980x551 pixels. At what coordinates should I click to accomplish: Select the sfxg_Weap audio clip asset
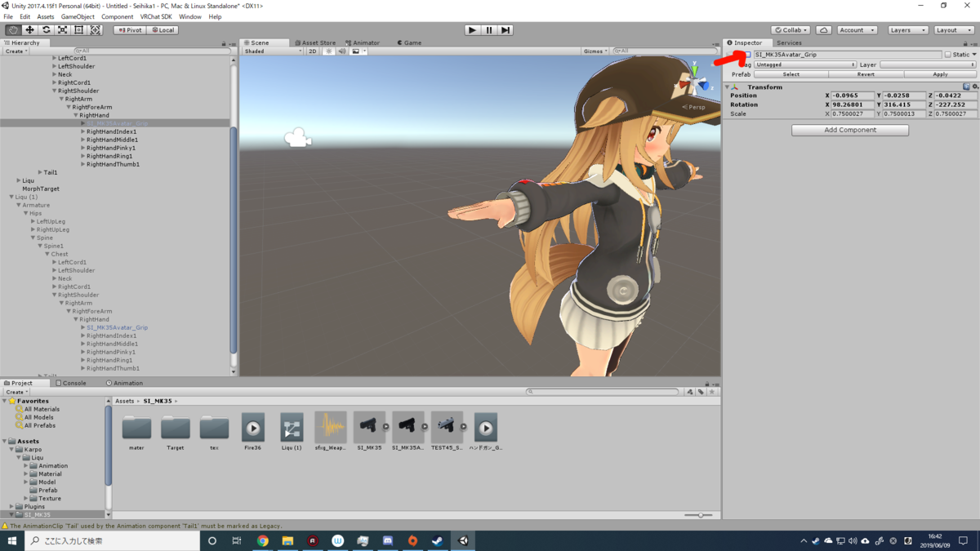331,432
